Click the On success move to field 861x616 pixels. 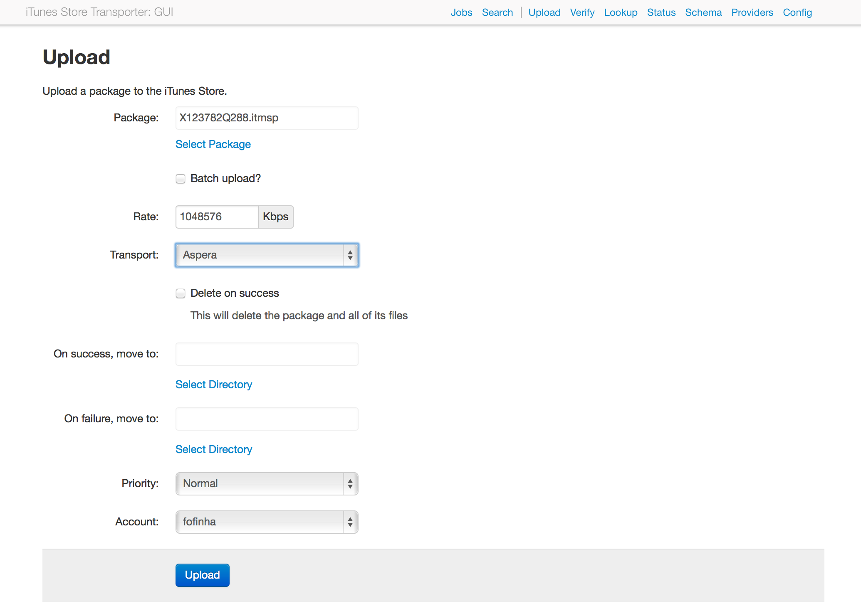point(267,354)
